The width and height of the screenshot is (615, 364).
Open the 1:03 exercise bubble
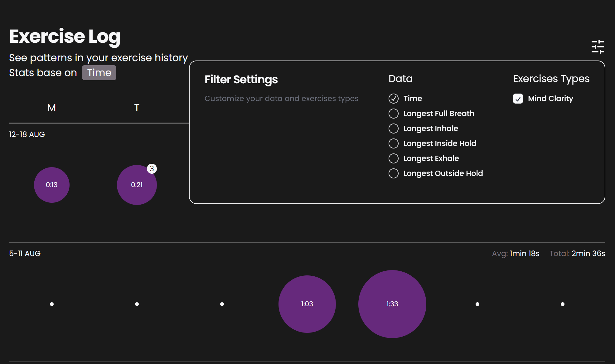point(307,304)
